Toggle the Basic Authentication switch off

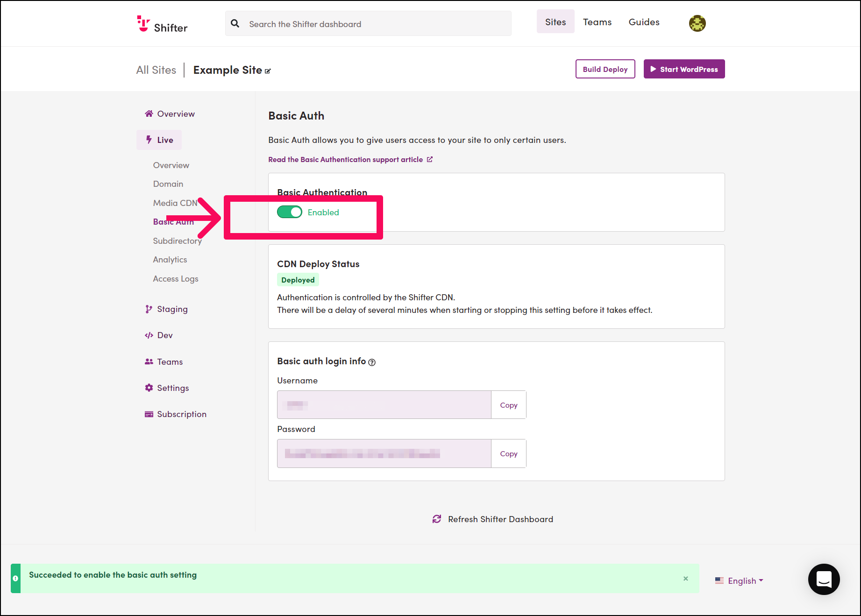290,212
